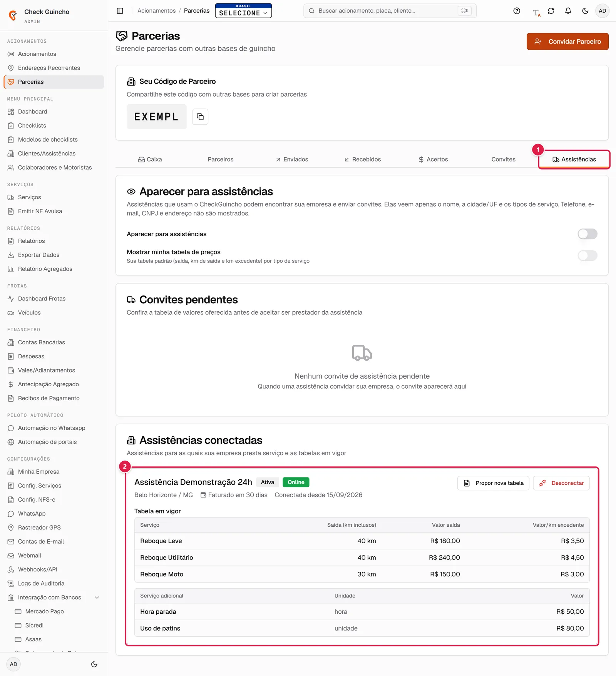
Task: Copy the EXEMPL partner code
Action: (x=200, y=117)
